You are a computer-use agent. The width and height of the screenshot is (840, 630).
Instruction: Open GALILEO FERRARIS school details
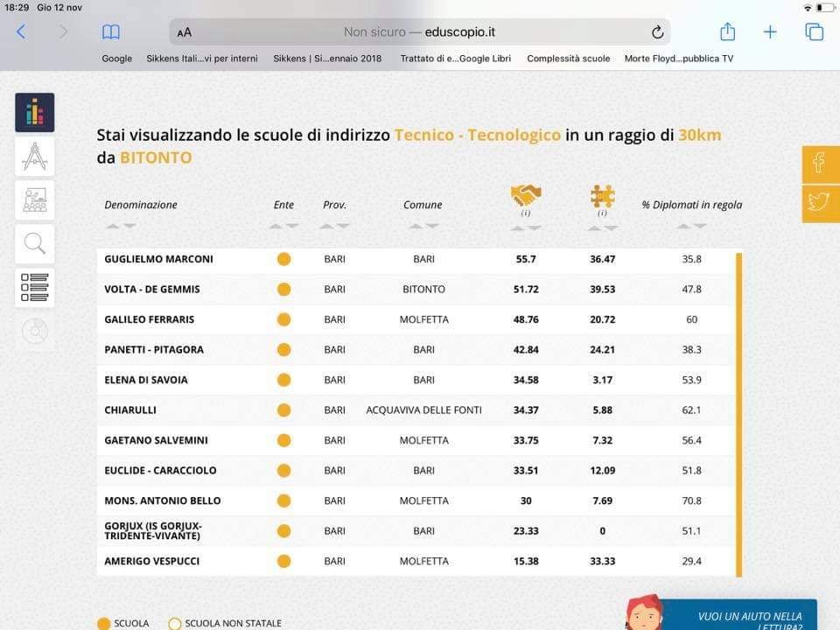[149, 320]
